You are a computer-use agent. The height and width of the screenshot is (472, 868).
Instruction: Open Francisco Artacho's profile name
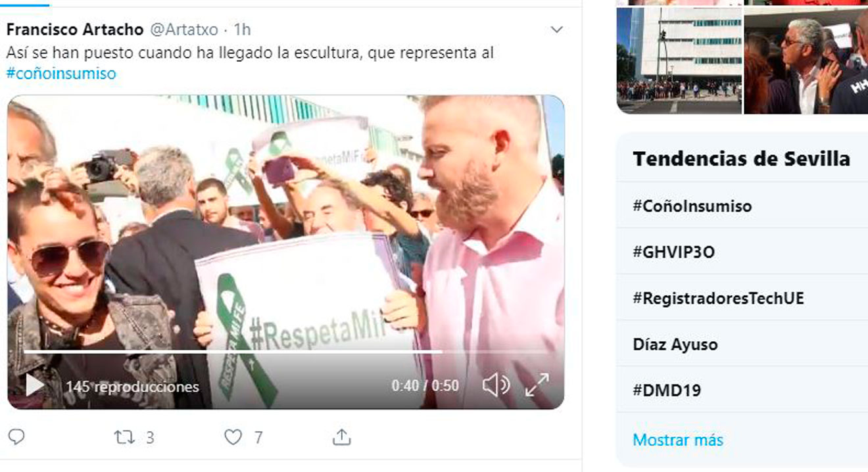click(x=75, y=30)
